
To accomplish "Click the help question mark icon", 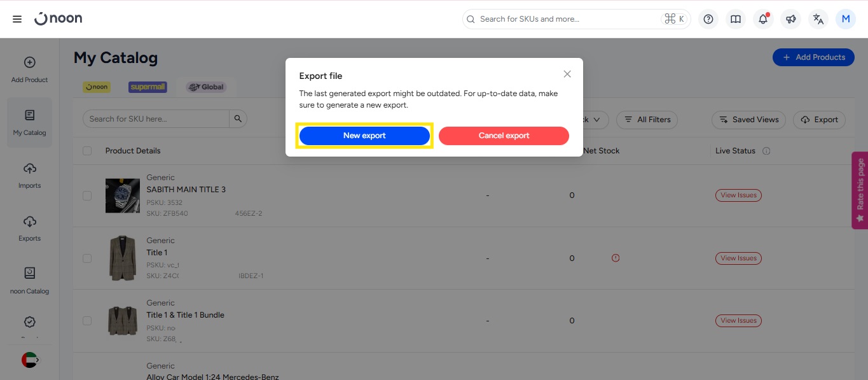I will (x=708, y=19).
